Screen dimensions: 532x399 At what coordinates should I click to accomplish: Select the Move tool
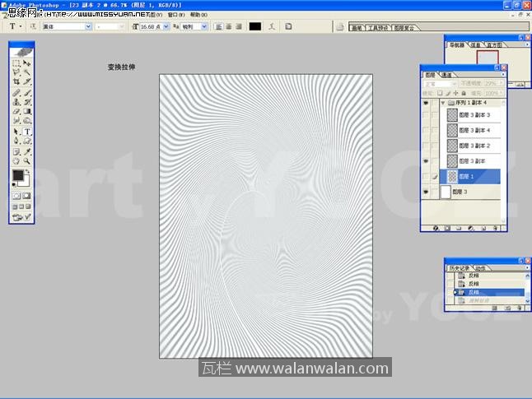(27, 63)
